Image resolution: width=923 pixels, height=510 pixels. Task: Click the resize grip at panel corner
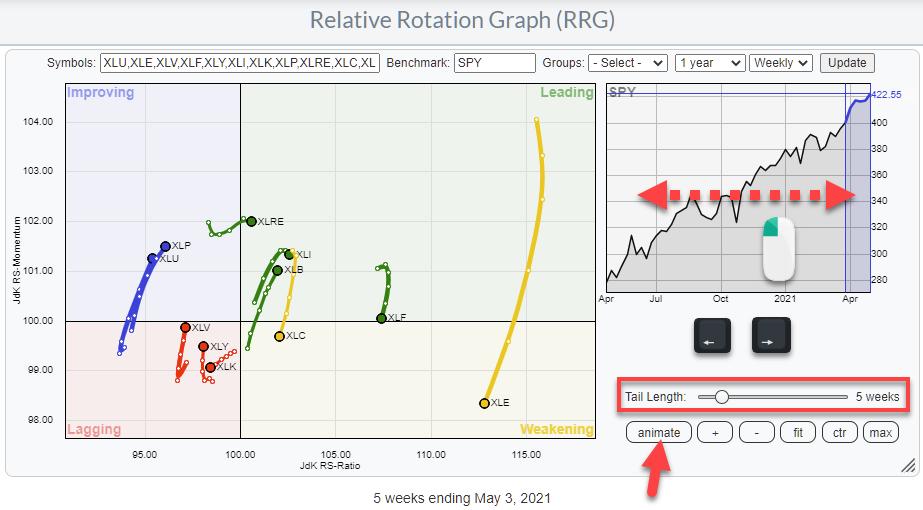point(908,465)
